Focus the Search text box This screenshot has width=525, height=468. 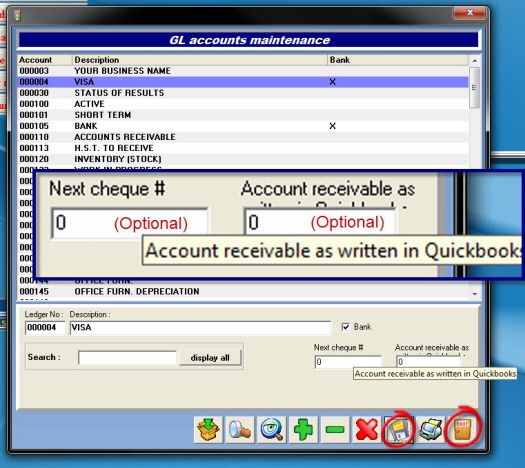pos(127,358)
